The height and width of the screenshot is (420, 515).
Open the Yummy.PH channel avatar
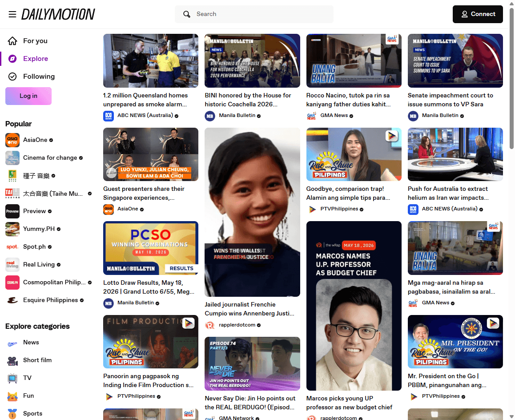click(12, 229)
